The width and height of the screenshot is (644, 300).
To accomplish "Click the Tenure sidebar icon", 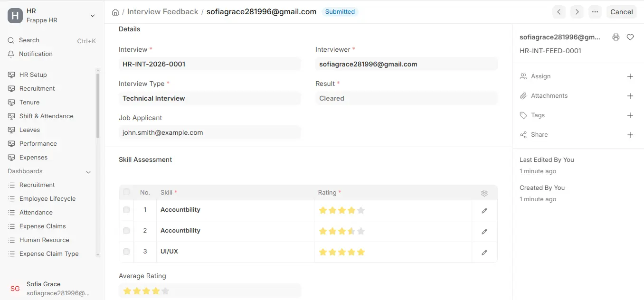I will (11, 103).
